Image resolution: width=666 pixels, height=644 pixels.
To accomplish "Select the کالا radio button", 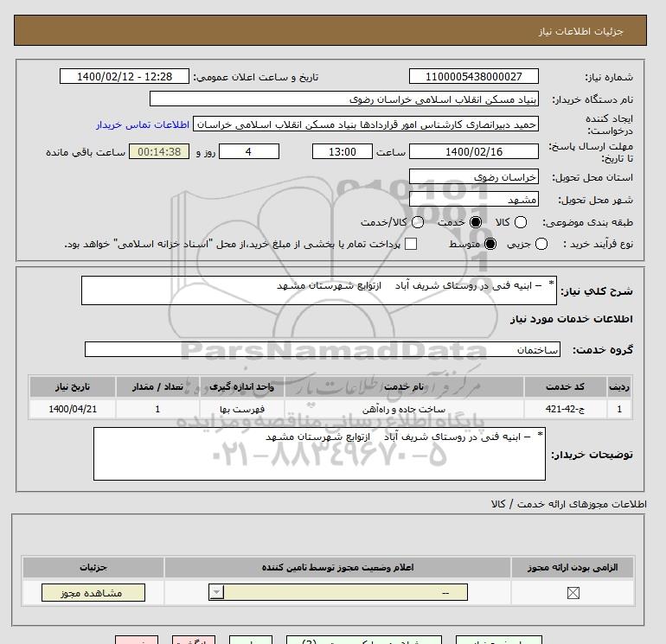I will point(521,222).
